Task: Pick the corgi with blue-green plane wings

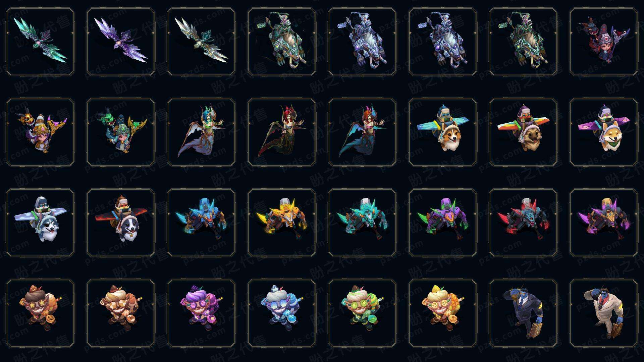Action: pyautogui.click(x=443, y=132)
